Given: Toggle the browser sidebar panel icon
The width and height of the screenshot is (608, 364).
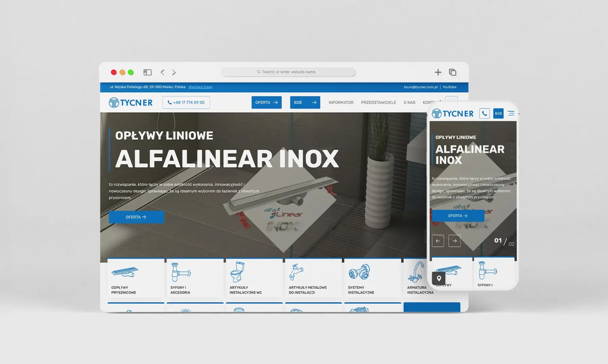Looking at the screenshot, I should coord(148,72).
